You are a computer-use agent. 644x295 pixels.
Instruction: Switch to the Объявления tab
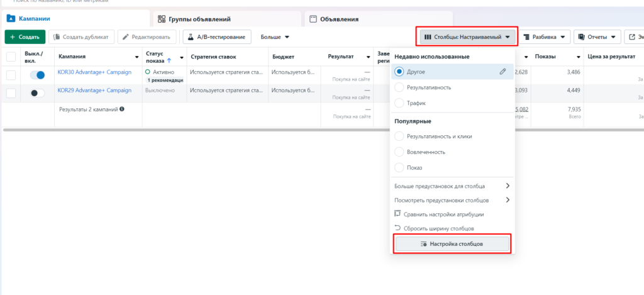(379, 19)
